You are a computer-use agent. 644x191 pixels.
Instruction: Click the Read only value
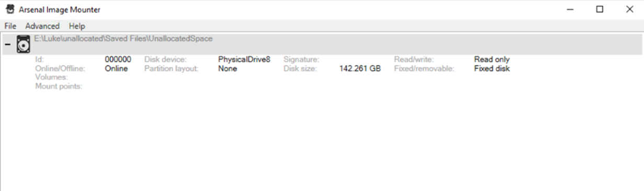pyautogui.click(x=492, y=60)
